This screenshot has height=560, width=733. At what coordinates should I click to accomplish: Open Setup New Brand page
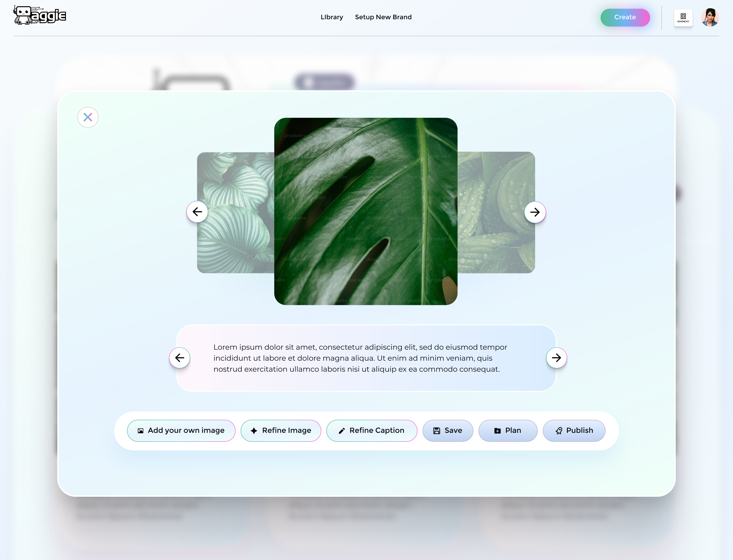[383, 17]
